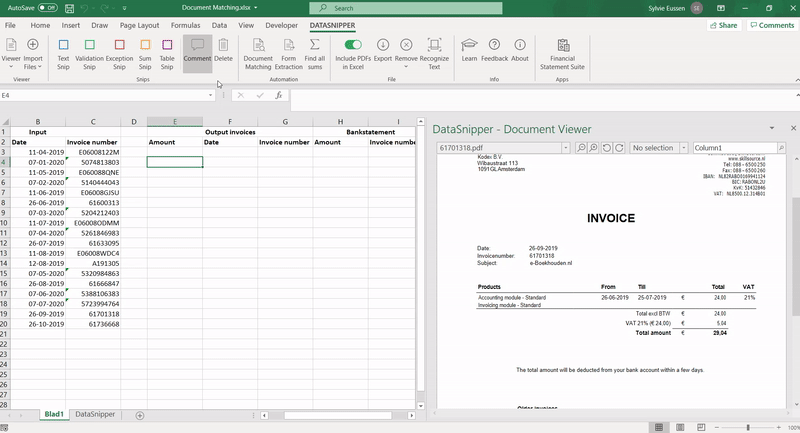Click the Import Files button
The image size is (800, 433).
pyautogui.click(x=33, y=54)
